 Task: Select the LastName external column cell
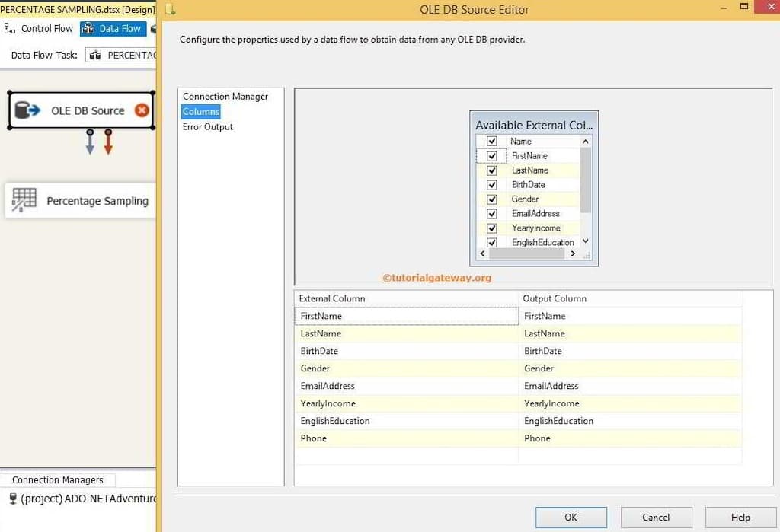click(x=407, y=333)
